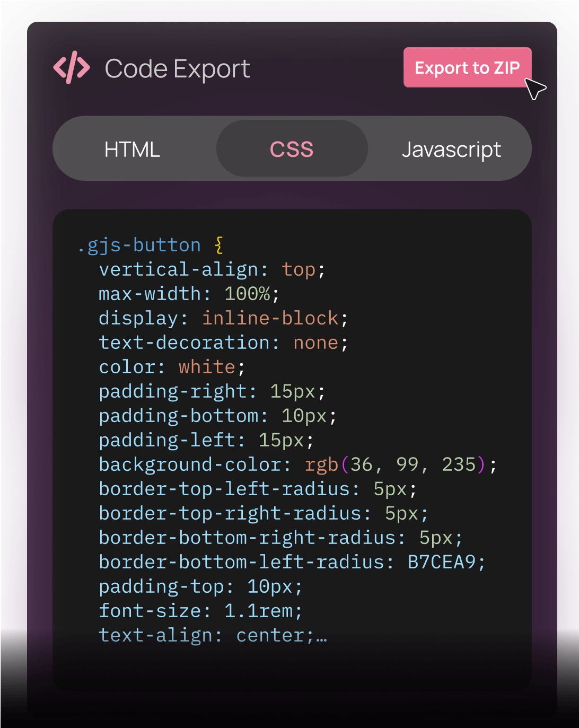Viewport: 579px width, 728px height.
Task: Click the 'vertical-align: top;' line
Action: pos(212,269)
